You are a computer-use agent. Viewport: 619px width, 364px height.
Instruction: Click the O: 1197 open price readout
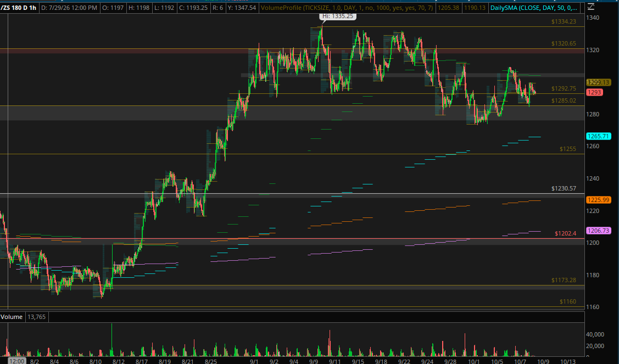coord(113,8)
